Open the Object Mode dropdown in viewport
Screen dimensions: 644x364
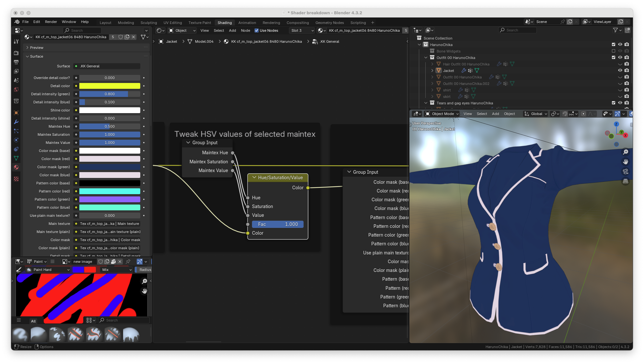click(443, 114)
